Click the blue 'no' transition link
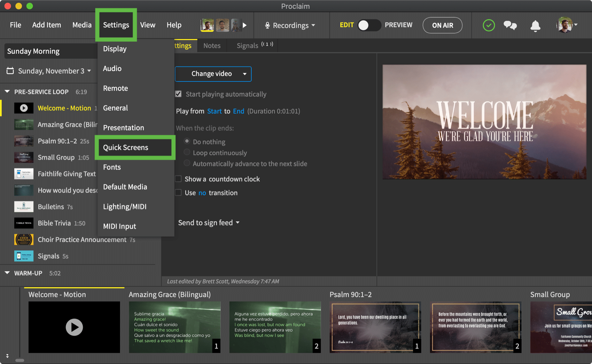Screen dimensions: 592x364 pyautogui.click(x=202, y=193)
